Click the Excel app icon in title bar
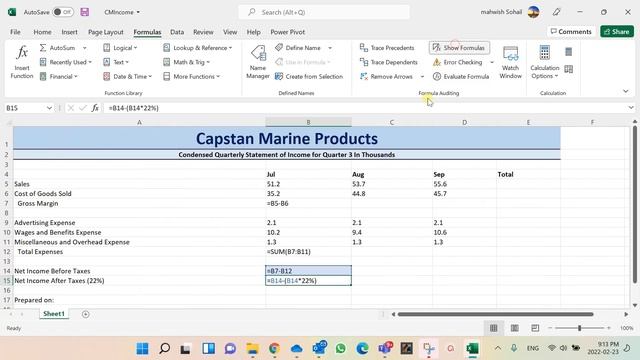The width and height of the screenshot is (640, 360). 12,12
